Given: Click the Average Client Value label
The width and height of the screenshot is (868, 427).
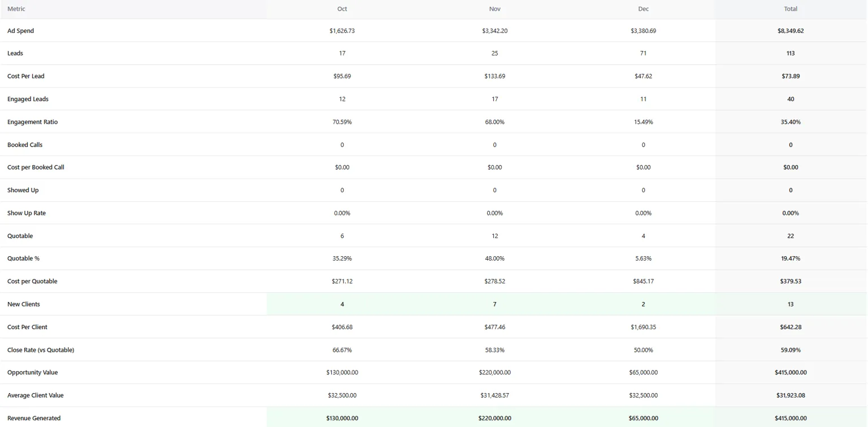Looking at the screenshot, I should (x=36, y=395).
